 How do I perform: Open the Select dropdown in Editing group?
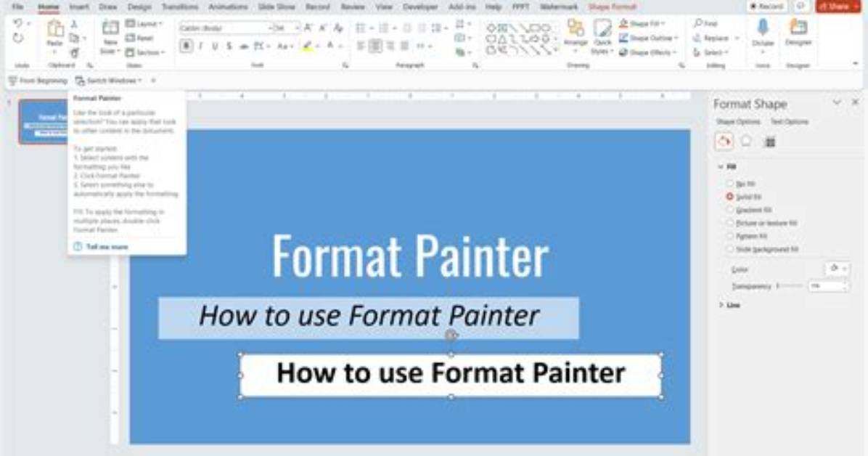pyautogui.click(x=711, y=52)
